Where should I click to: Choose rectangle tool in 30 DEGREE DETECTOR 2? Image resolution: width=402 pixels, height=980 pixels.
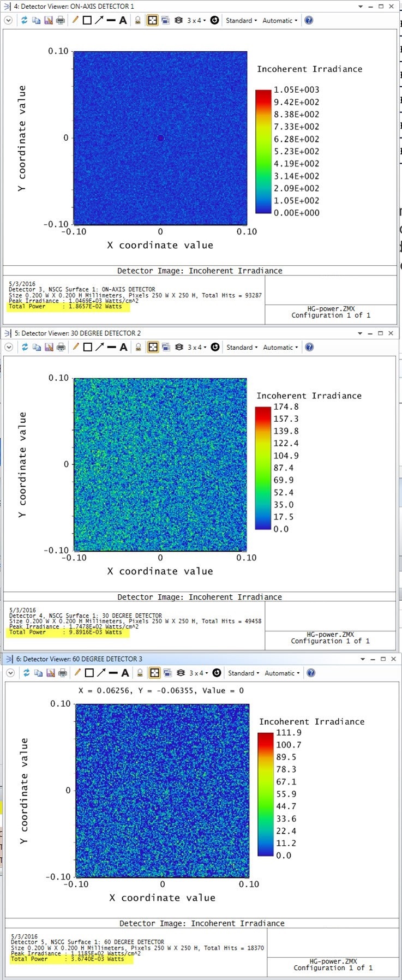tap(87, 347)
